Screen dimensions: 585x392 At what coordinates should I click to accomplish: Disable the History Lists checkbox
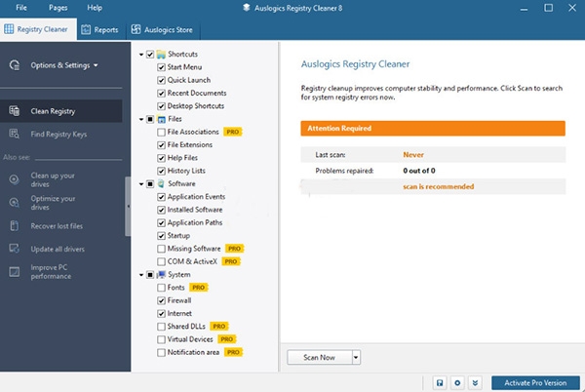pyautogui.click(x=161, y=172)
